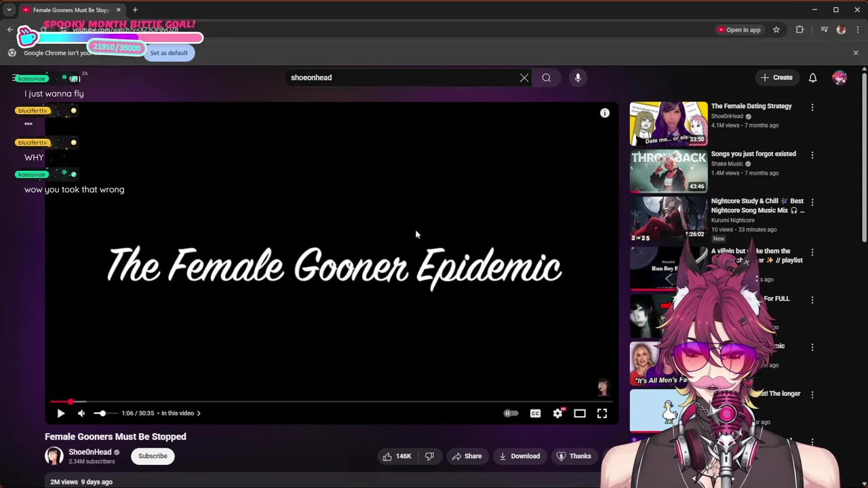Show video info card icon
The width and height of the screenshot is (868, 488).
(605, 113)
